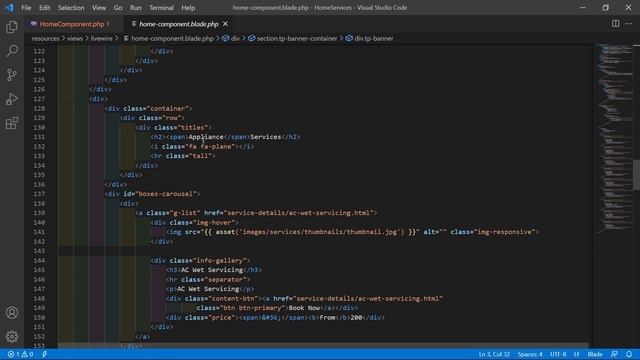Open the Selection menu
Viewport: 640px width, 360px height.
[71, 8]
